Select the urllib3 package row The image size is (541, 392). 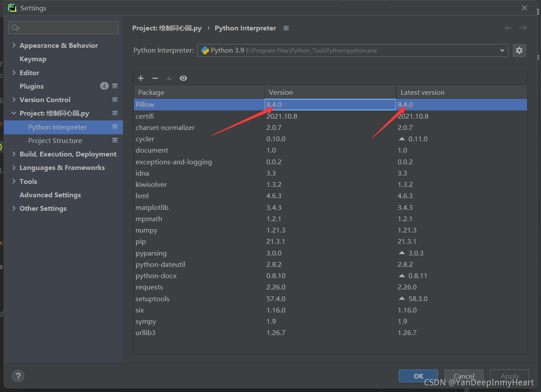point(330,332)
